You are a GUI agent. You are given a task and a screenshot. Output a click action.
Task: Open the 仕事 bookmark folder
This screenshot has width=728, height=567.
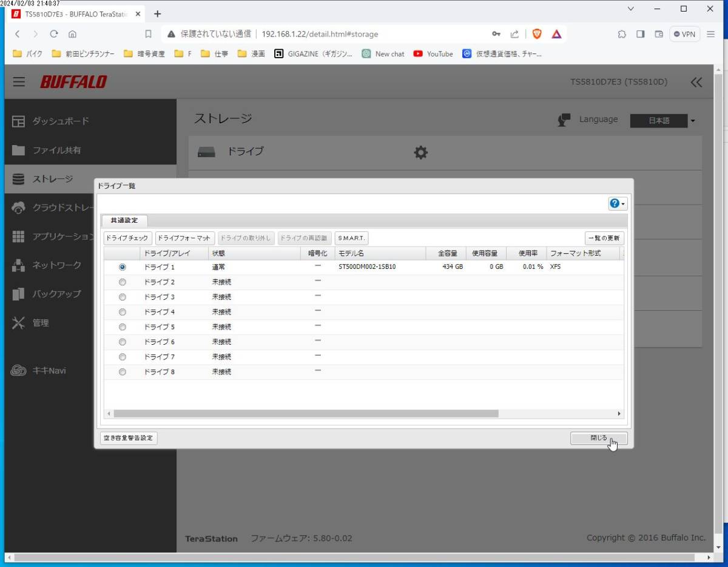pyautogui.click(x=214, y=53)
